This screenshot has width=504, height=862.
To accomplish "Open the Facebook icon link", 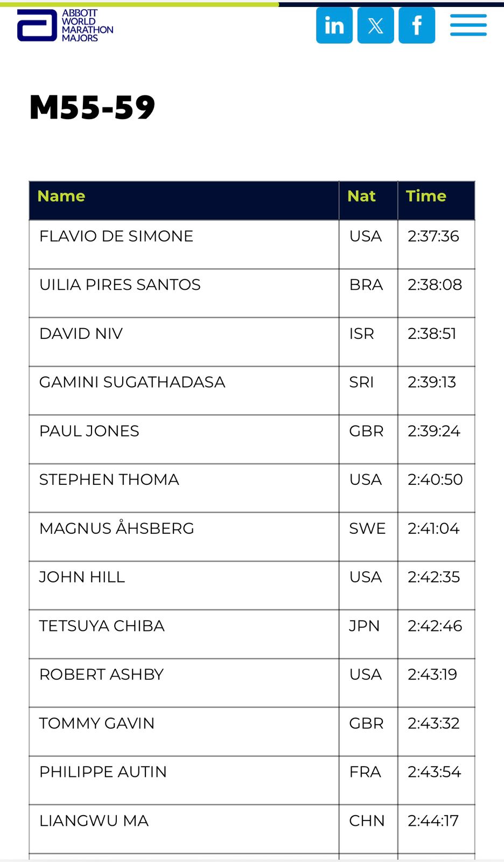I will point(417,25).
